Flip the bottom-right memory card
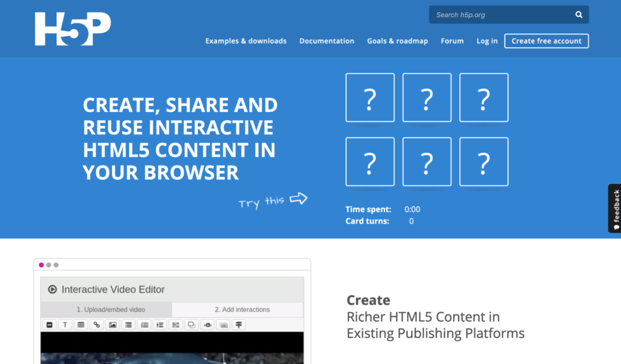This screenshot has height=364, width=621. click(x=483, y=162)
